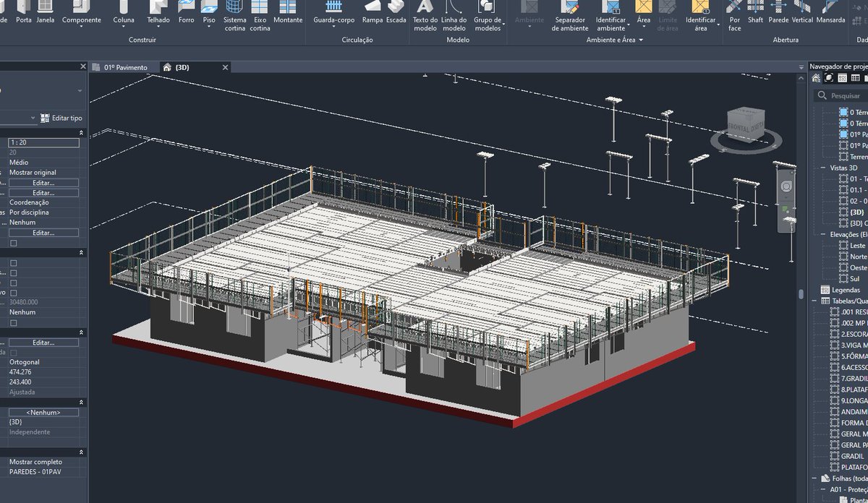Click the Shaft opening tool

pos(754,14)
